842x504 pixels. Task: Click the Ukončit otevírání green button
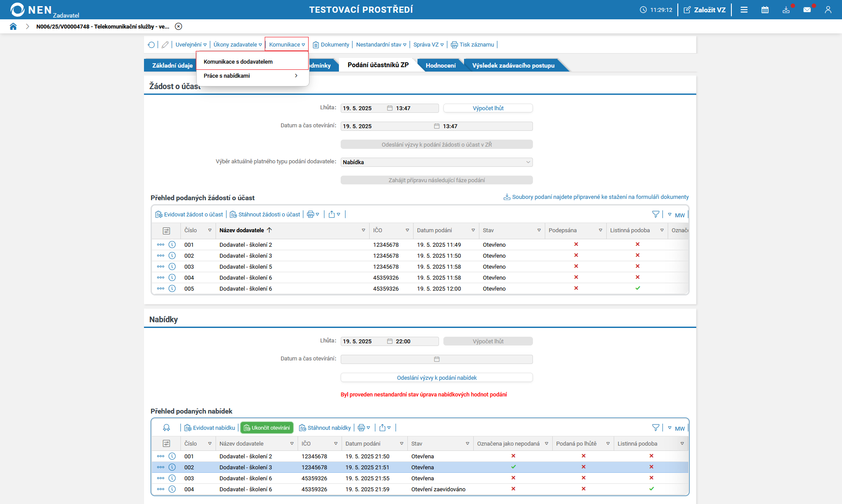pyautogui.click(x=267, y=428)
